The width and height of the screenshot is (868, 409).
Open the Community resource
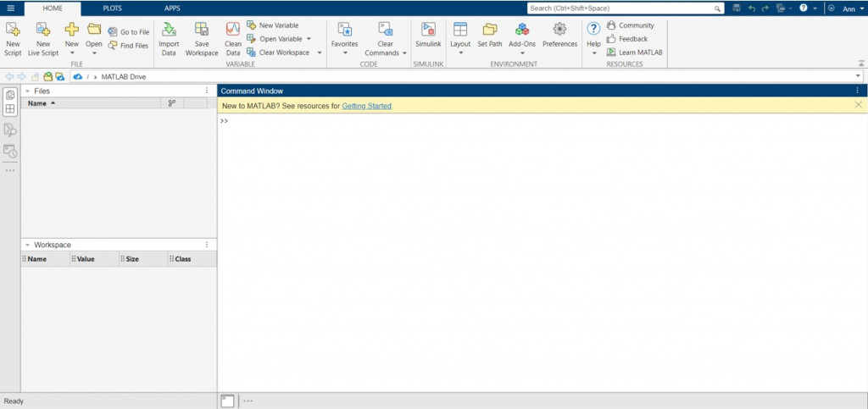[x=631, y=25]
